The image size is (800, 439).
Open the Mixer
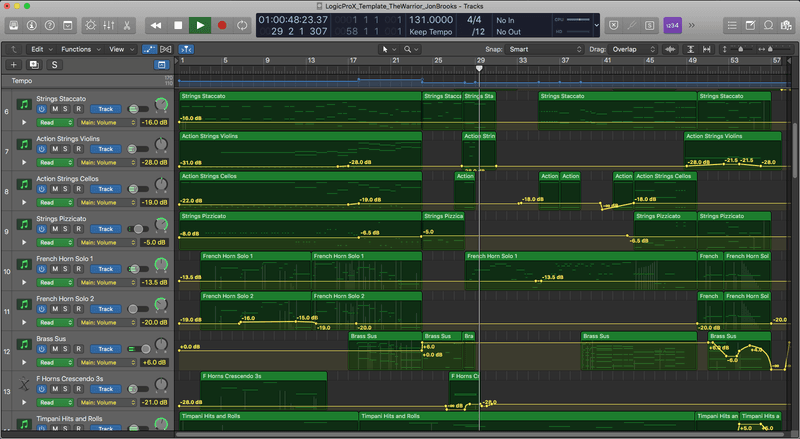tap(109, 25)
